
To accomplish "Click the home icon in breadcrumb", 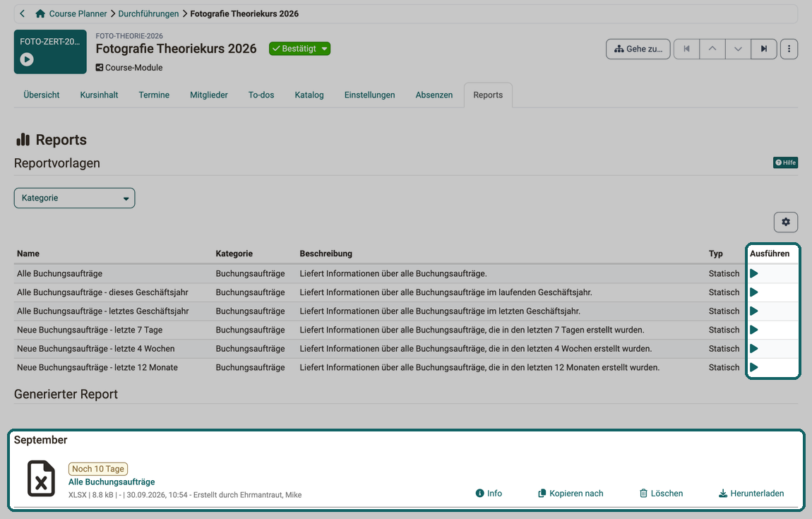I will click(40, 14).
